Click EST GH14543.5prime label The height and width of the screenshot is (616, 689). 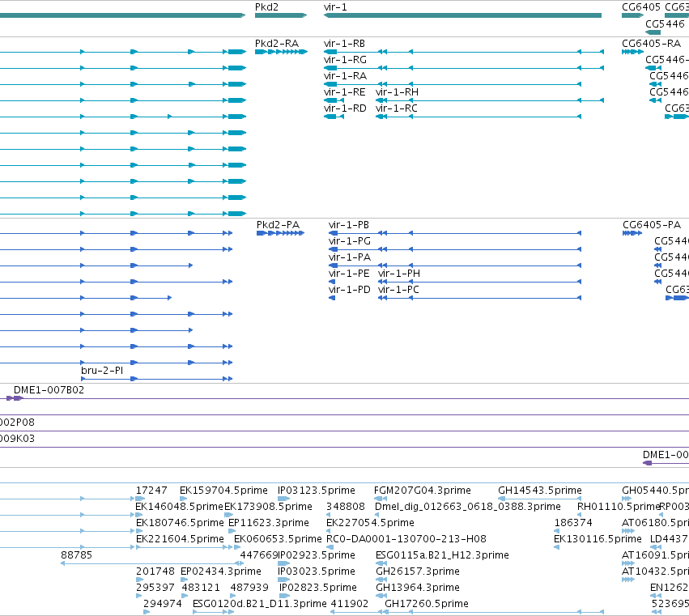539,491
